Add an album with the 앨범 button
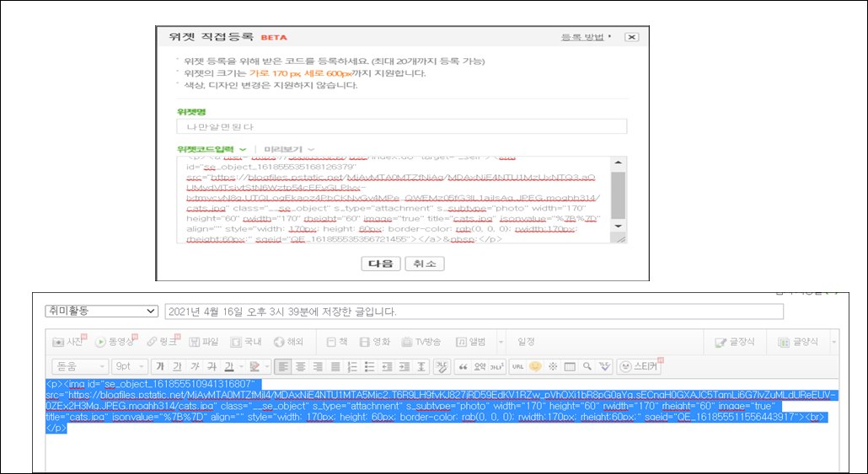Screen dimensions: 868x474 click(x=470, y=342)
